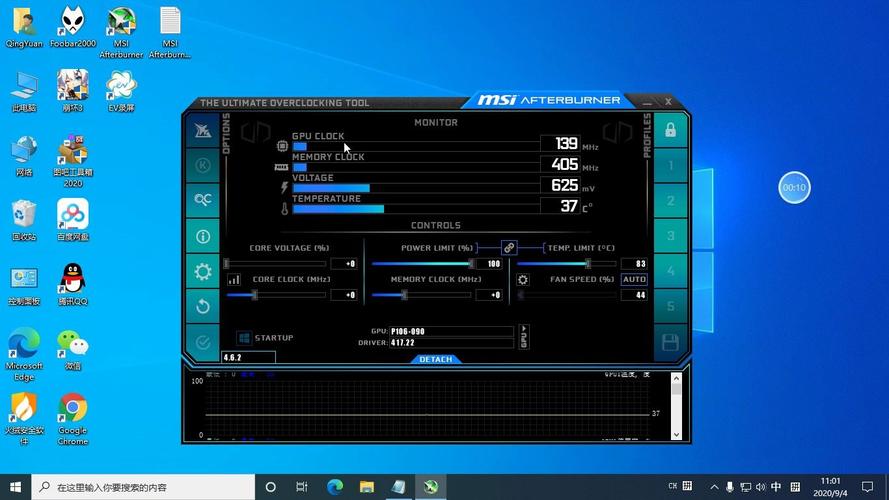Open File Explorer from the taskbar

coord(367,487)
